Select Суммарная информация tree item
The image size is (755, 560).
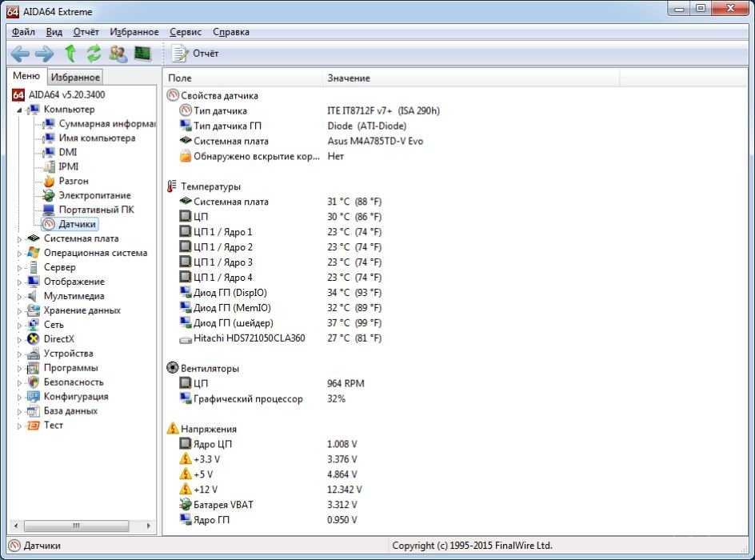(x=107, y=124)
